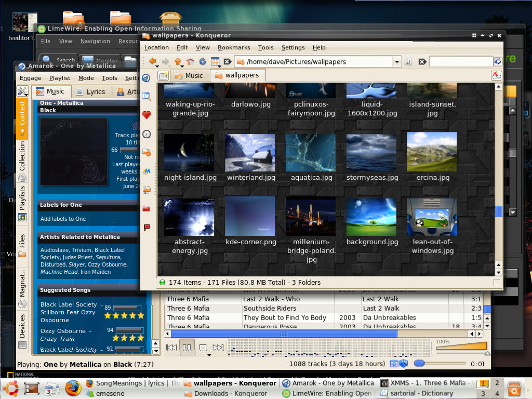Open back-history dropdown arrow
This screenshot has height=399, width=532.
tap(157, 66)
